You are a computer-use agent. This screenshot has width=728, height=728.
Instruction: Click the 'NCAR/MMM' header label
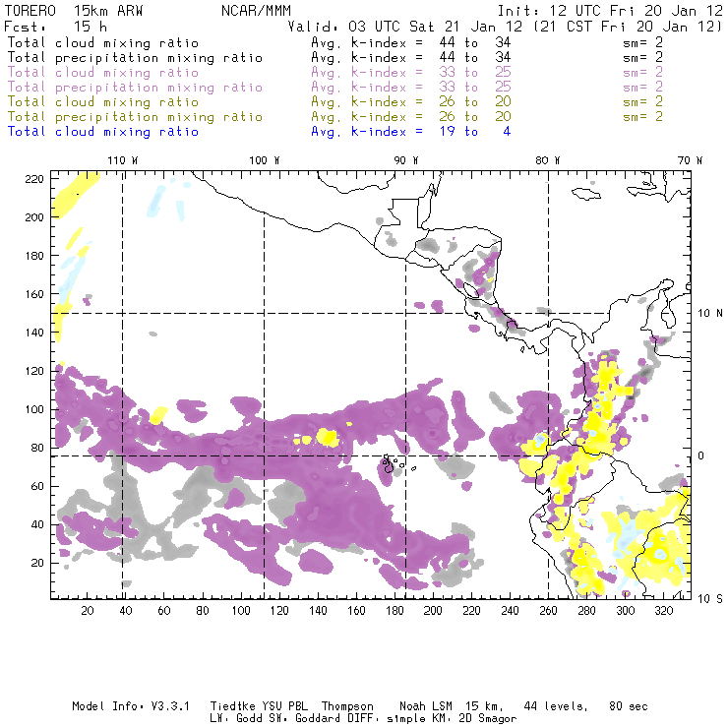256,11
